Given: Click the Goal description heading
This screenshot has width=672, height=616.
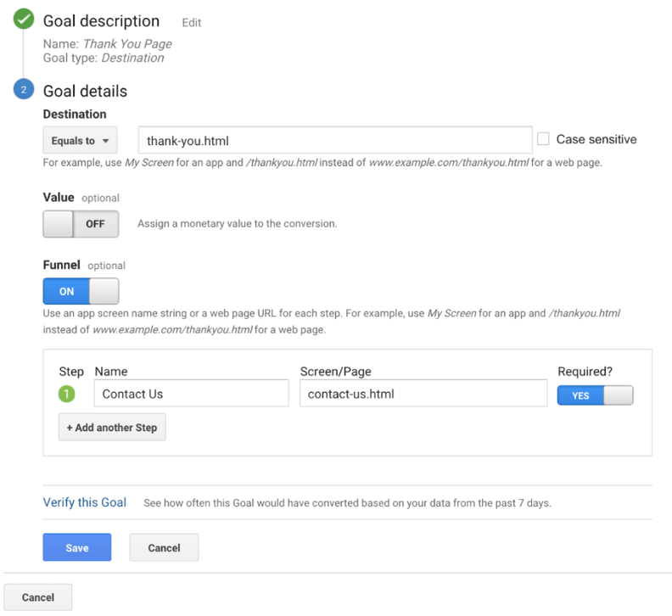Looking at the screenshot, I should tap(102, 21).
